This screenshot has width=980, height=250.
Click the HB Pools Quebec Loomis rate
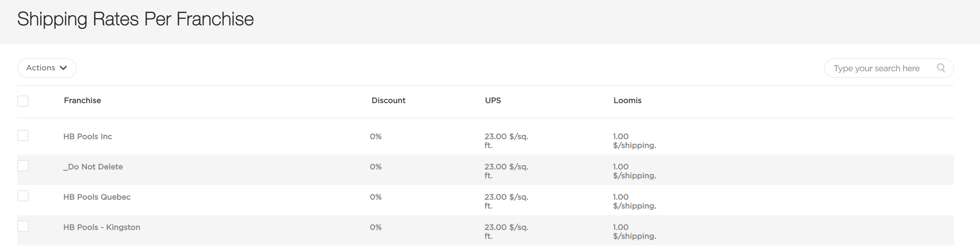click(x=634, y=201)
